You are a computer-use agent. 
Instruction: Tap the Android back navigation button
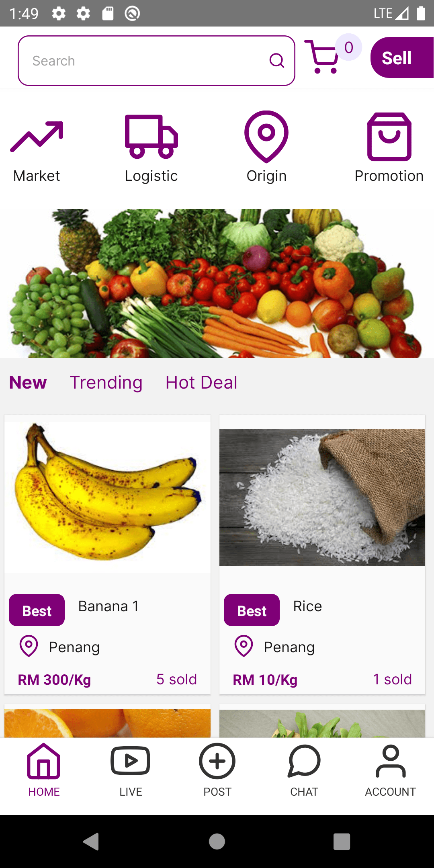coord(91,841)
